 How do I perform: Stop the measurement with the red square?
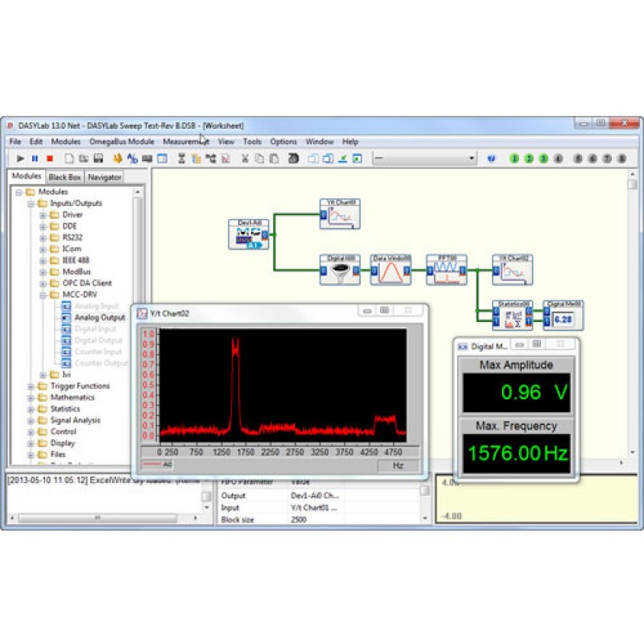coord(50,159)
